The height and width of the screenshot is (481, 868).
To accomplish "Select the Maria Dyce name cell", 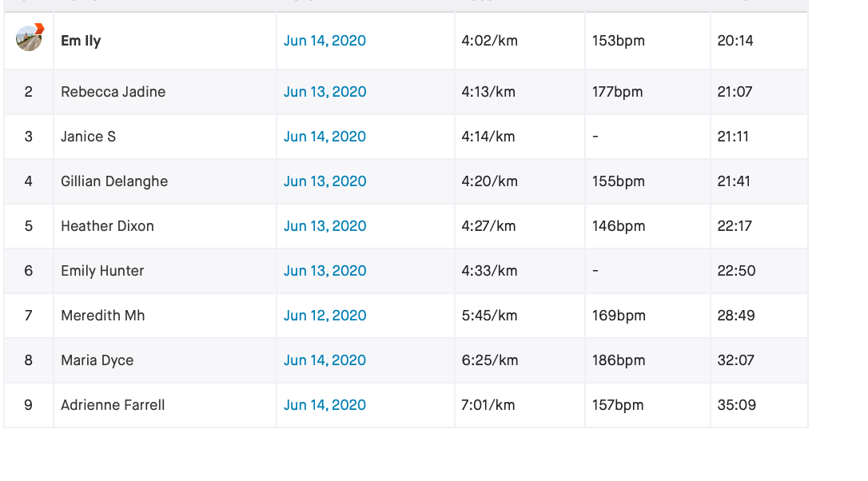I will [165, 361].
